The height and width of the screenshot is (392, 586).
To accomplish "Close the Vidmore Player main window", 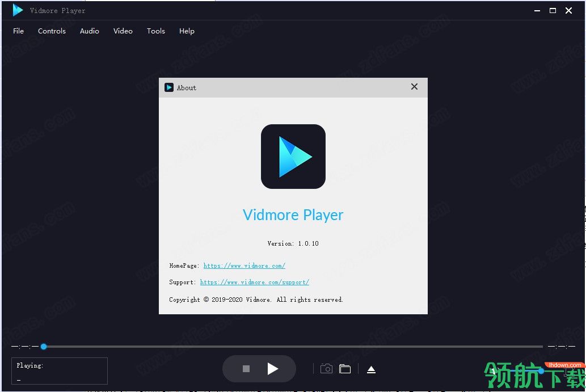I will point(568,11).
